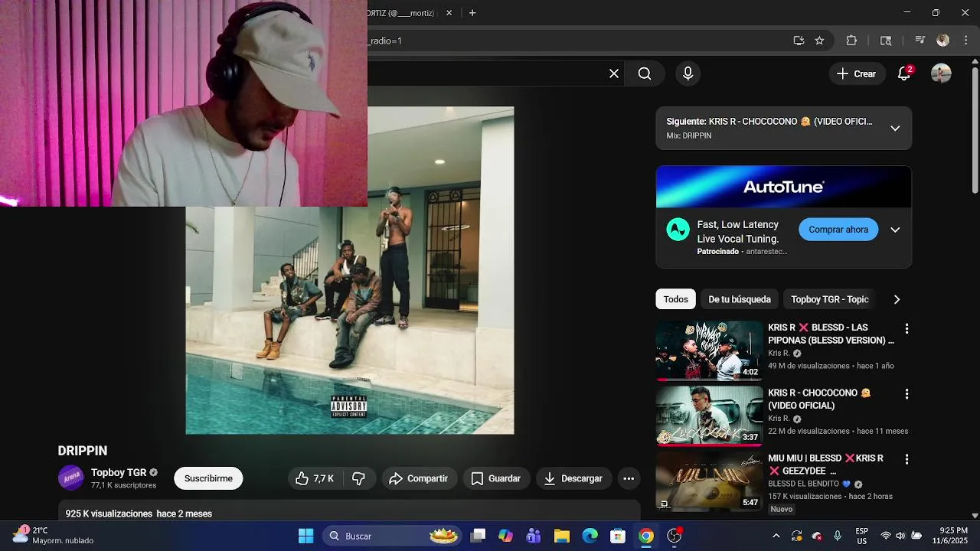Open MIU MIU | BLESSD video title
The height and width of the screenshot is (551, 980).
(x=825, y=465)
